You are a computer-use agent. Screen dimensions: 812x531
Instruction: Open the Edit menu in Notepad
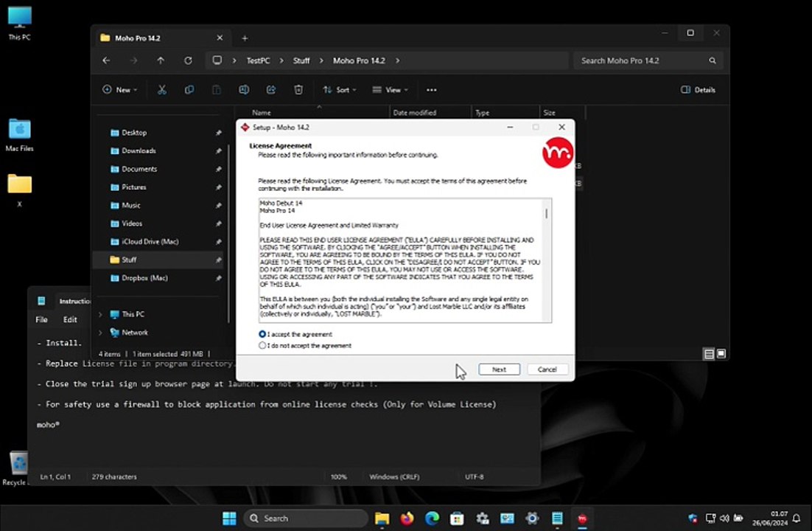[x=70, y=319]
